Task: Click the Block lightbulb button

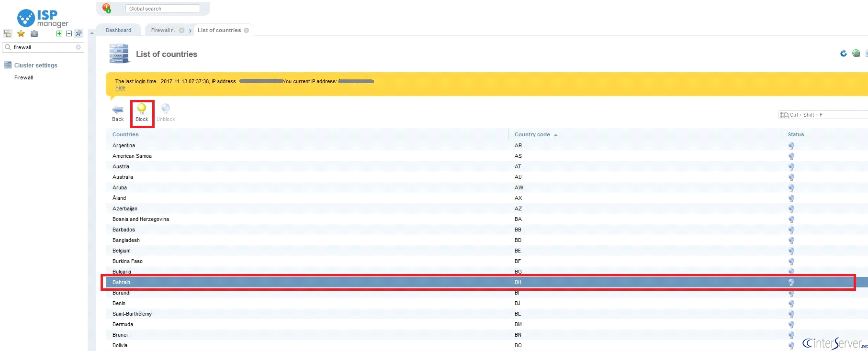Action: click(142, 113)
